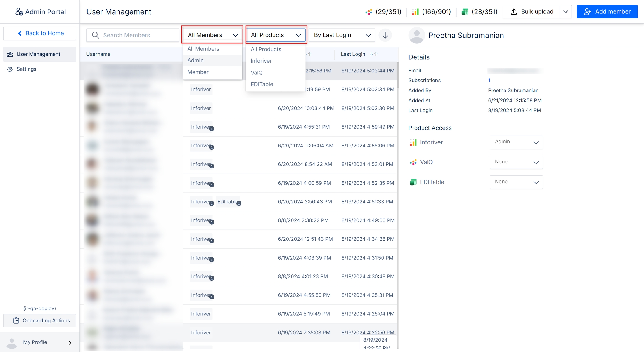Pick EDITable in the products filter list

point(262,84)
